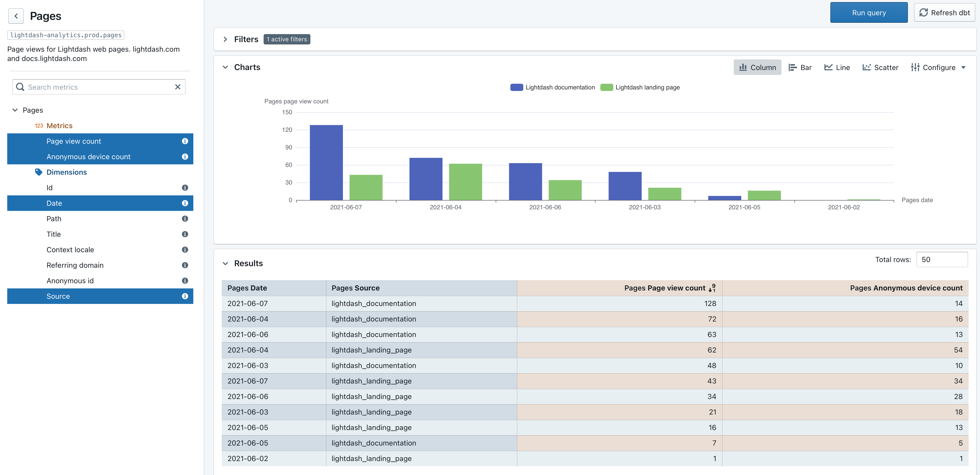Screen dimensions: 980x475
Task: Clear the search metrics field with X
Action: tap(178, 87)
